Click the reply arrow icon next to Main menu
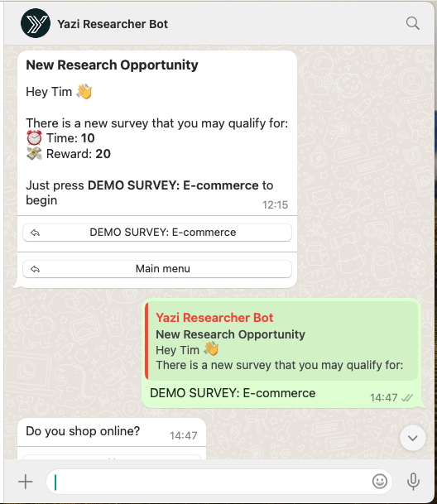Image resolution: width=437 pixels, height=504 pixels. (x=35, y=269)
